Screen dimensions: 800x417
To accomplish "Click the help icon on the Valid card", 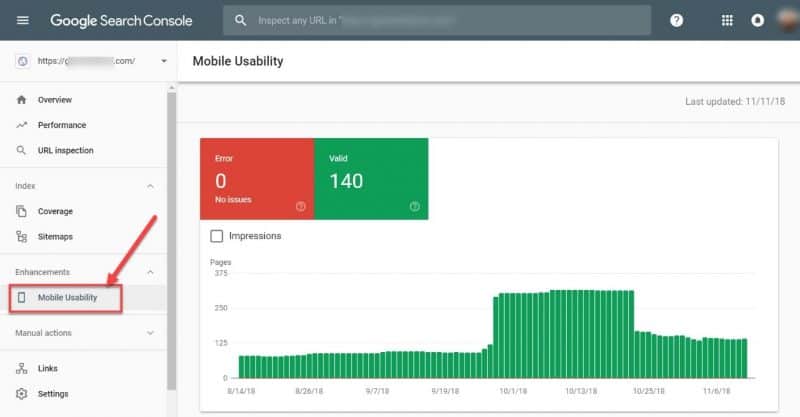I will click(x=414, y=206).
